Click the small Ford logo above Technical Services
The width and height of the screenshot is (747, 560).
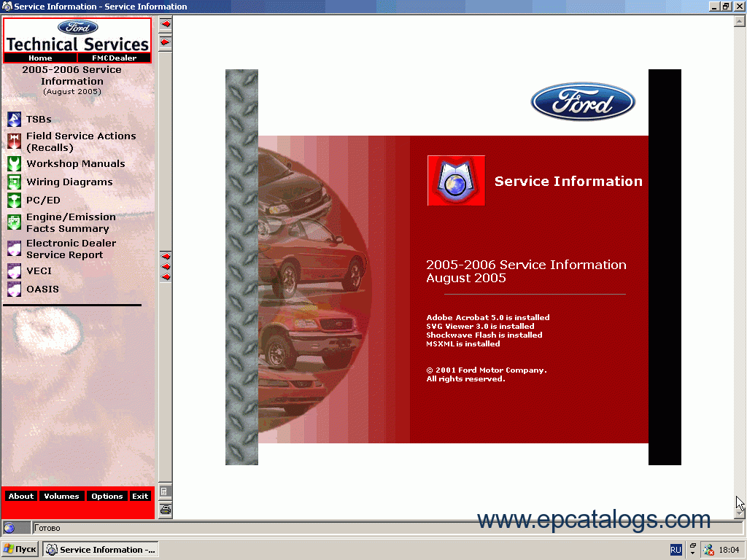(x=77, y=27)
